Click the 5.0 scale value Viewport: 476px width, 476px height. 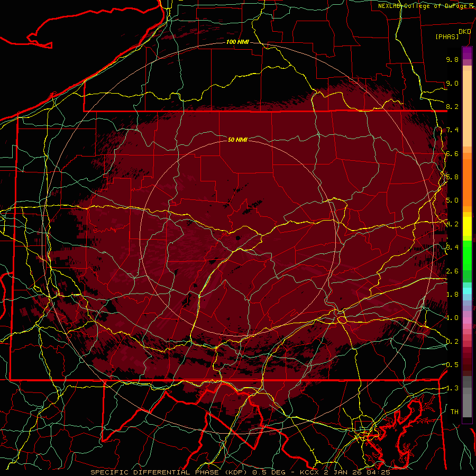point(452,200)
